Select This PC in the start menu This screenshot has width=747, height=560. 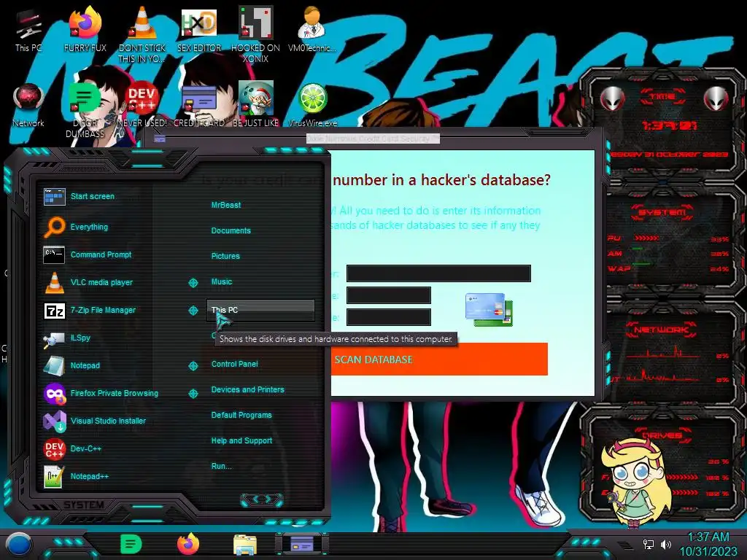[260, 310]
